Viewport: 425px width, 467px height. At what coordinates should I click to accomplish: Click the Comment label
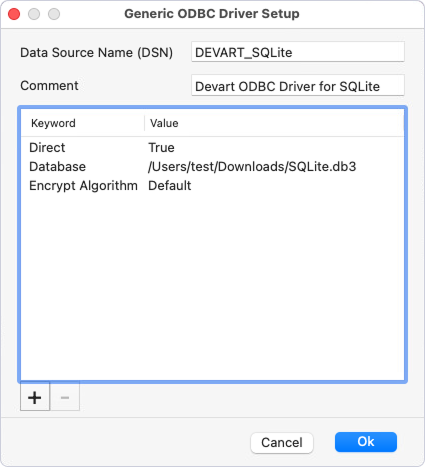[x=49, y=86]
